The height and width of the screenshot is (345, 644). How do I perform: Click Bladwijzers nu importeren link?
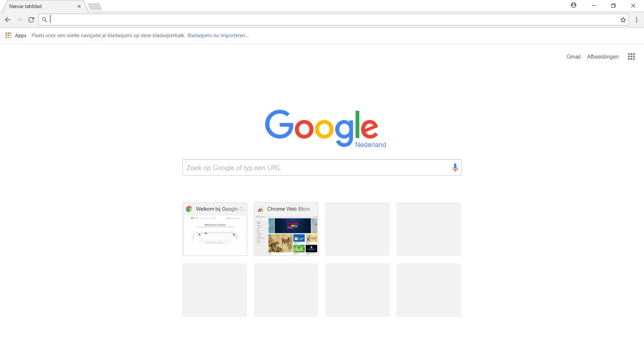(x=218, y=36)
